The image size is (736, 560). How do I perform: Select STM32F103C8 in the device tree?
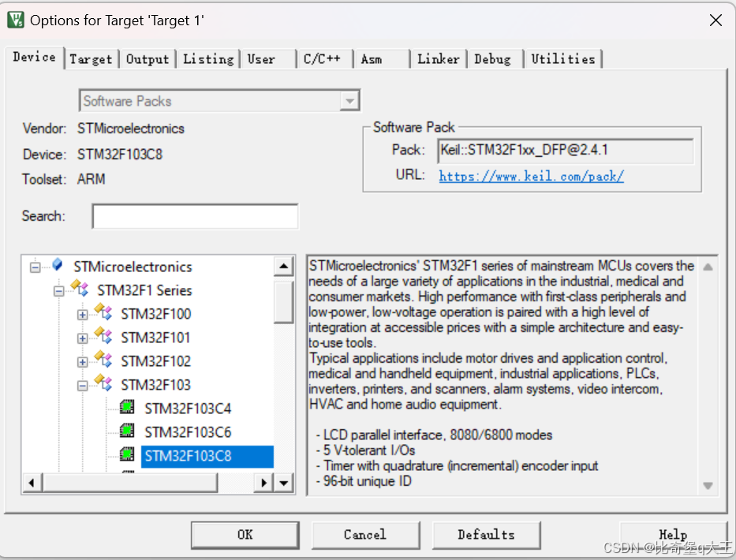click(x=207, y=456)
